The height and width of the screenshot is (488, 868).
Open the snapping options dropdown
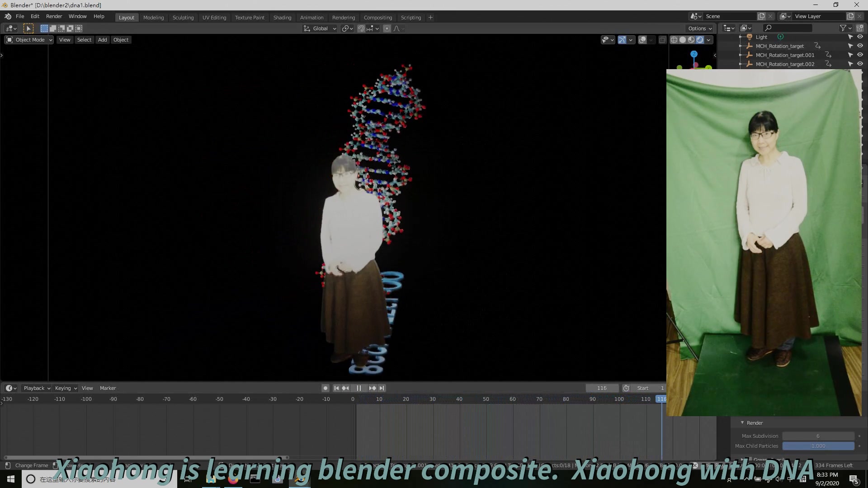[x=373, y=28]
